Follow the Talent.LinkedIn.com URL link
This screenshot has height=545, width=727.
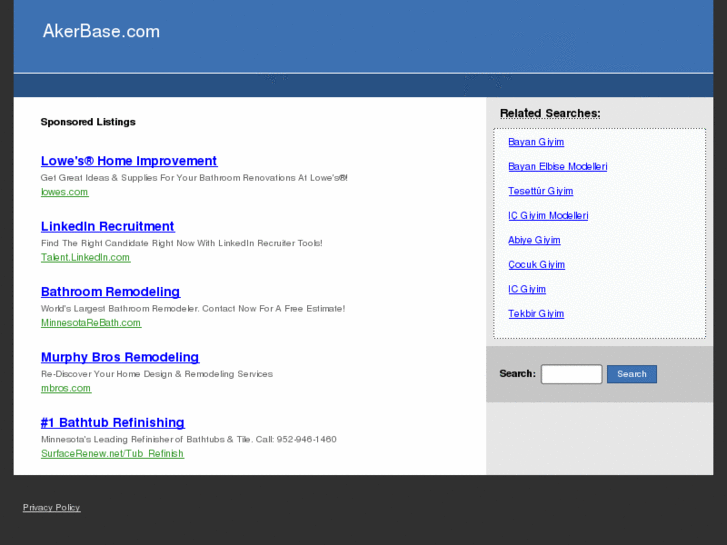coord(85,257)
